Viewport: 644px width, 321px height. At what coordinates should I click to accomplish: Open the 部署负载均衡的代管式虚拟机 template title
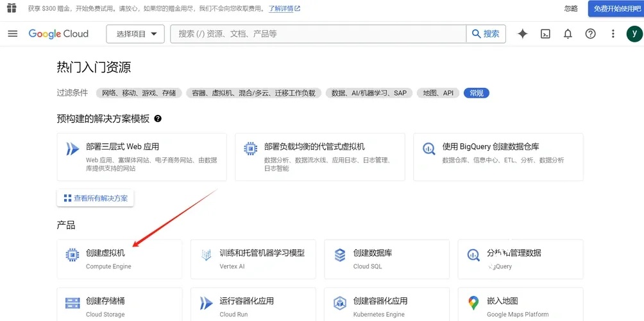[x=314, y=147]
